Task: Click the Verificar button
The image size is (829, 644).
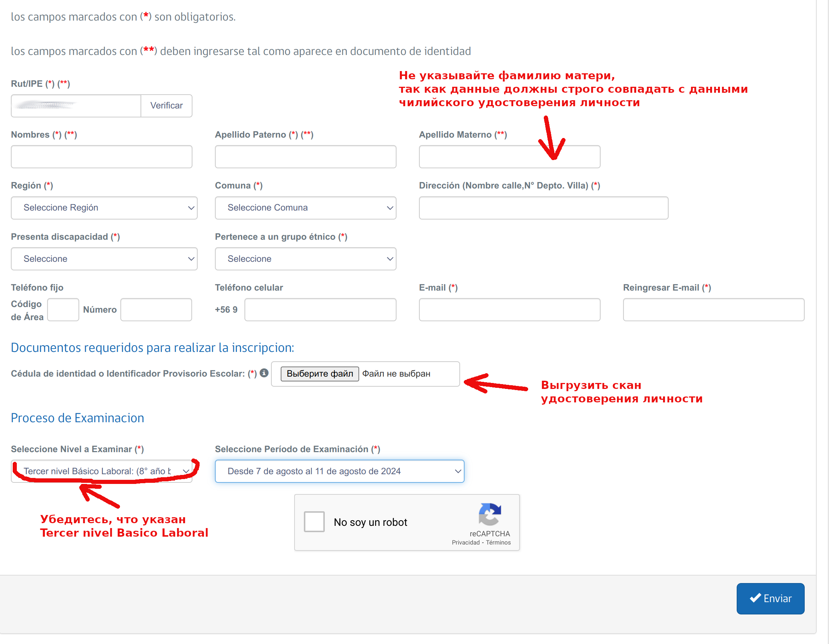Action: 166,105
